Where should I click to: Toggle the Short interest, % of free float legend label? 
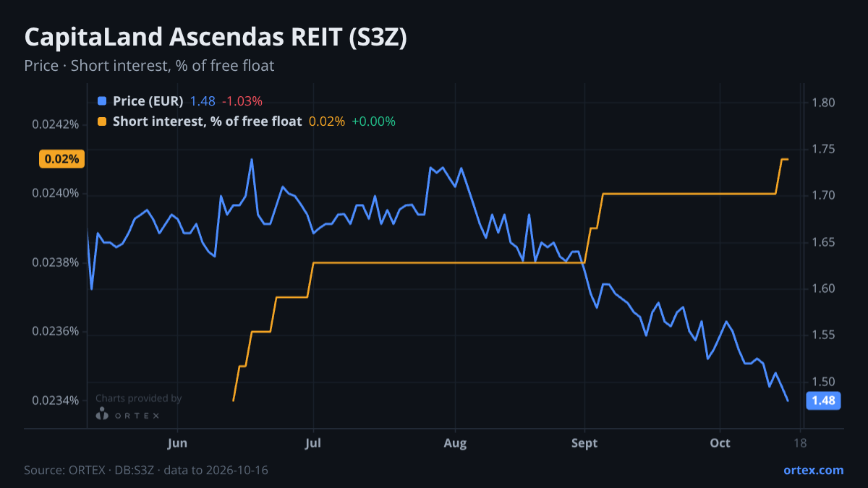(207, 121)
